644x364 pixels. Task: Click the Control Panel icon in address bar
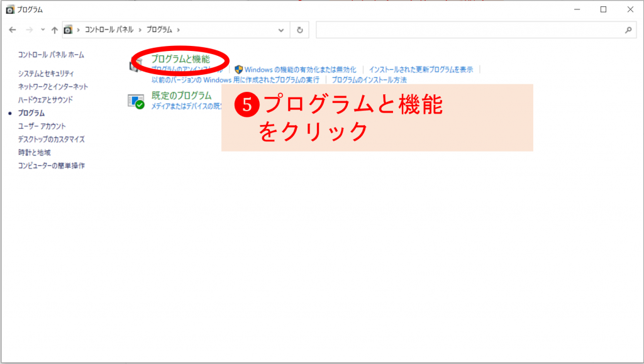68,30
